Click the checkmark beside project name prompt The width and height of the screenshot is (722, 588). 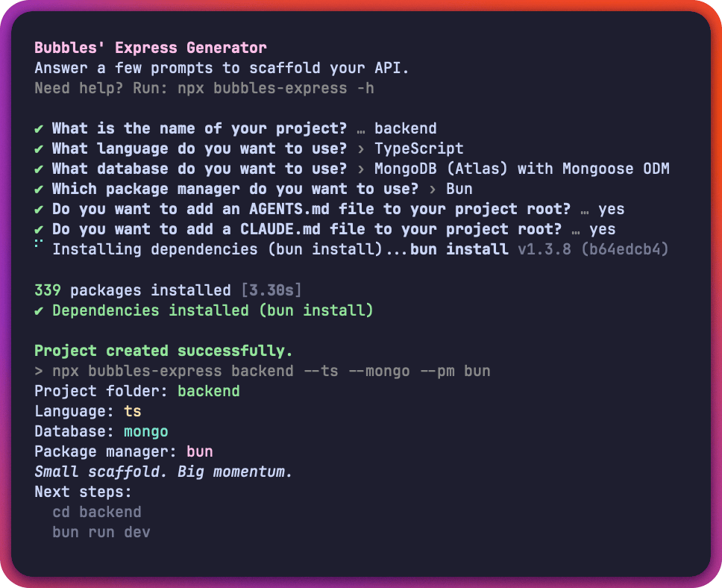(x=39, y=129)
